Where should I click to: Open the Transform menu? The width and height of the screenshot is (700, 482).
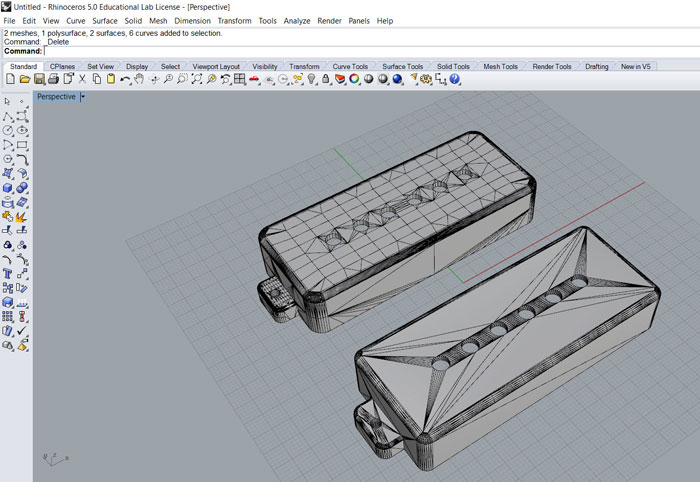(234, 21)
